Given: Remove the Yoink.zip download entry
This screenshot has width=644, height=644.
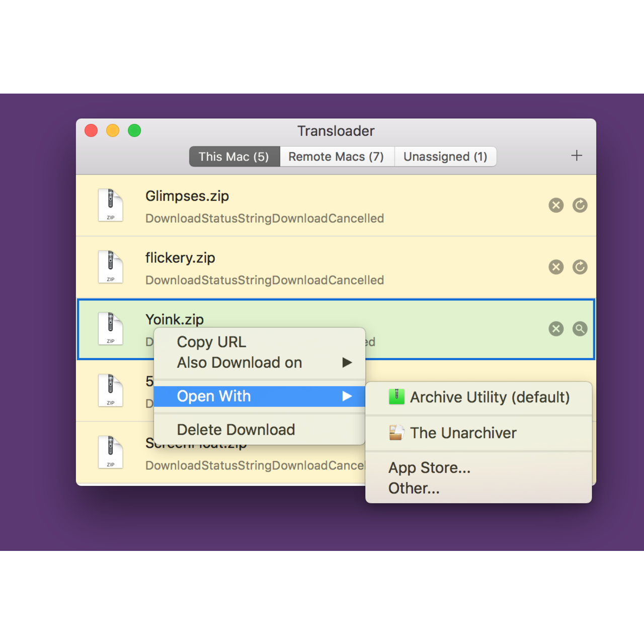Looking at the screenshot, I should (x=556, y=329).
